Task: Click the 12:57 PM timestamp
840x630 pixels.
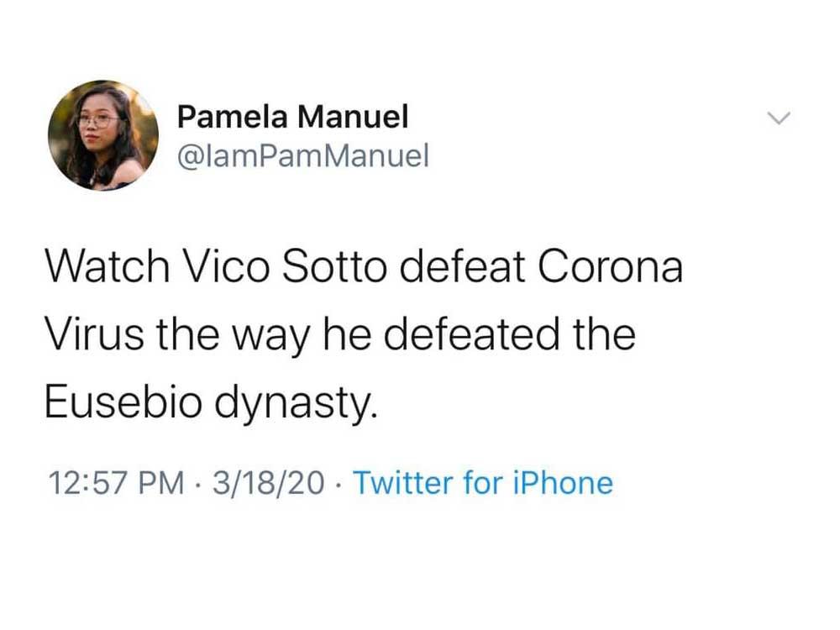Action: point(115,483)
